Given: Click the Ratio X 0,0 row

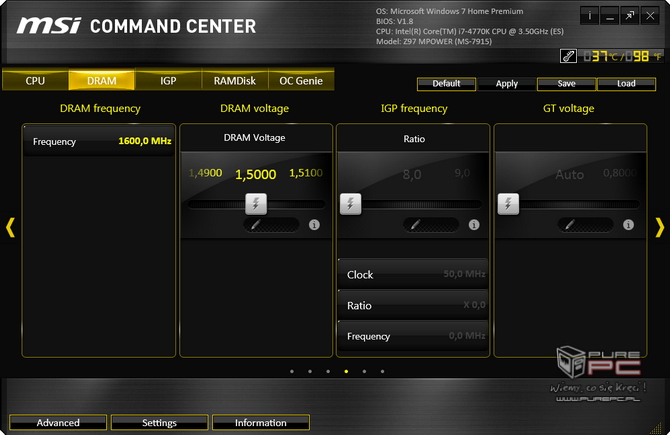Looking at the screenshot, I should tap(413, 305).
